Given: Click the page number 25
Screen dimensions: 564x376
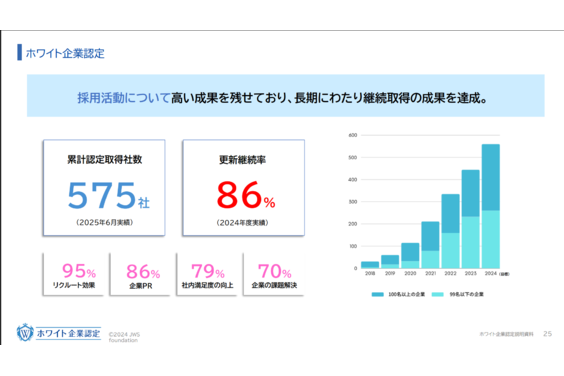Looking at the screenshot, I should pyautogui.click(x=547, y=334).
